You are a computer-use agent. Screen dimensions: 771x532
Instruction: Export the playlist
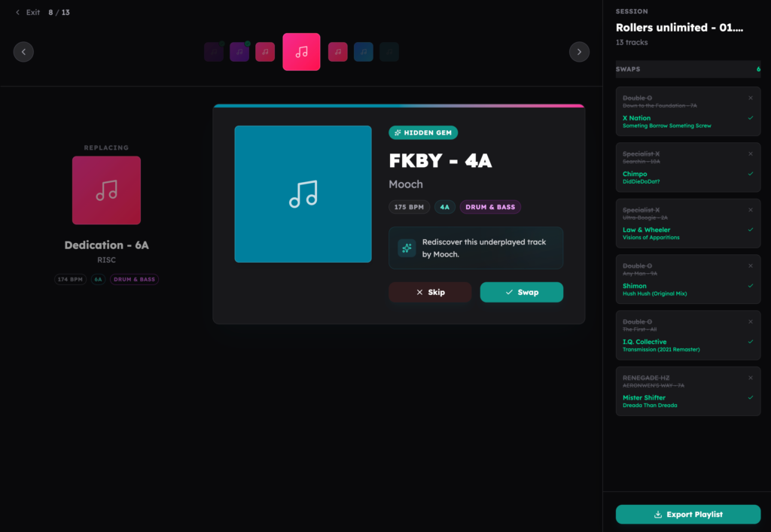[x=687, y=515]
